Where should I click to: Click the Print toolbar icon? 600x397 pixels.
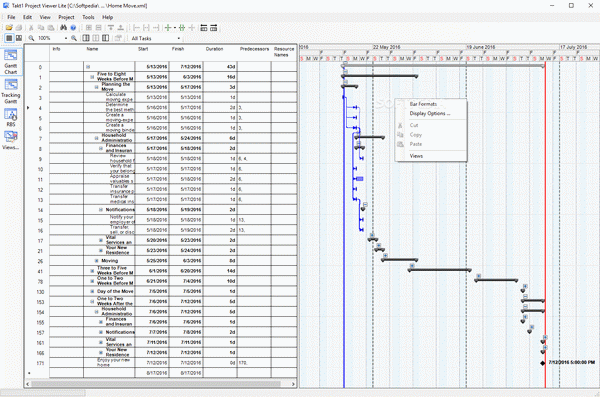(19, 28)
